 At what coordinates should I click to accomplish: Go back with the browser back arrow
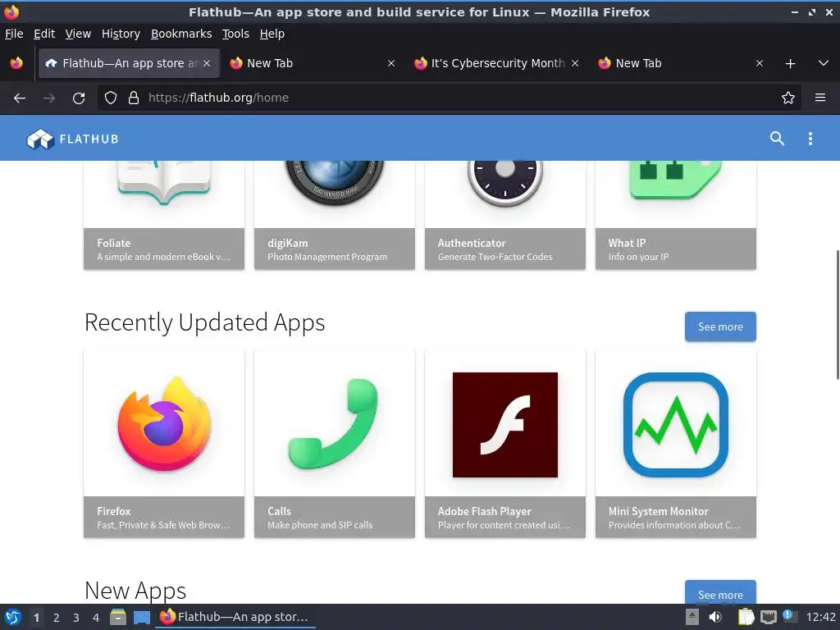coord(20,98)
